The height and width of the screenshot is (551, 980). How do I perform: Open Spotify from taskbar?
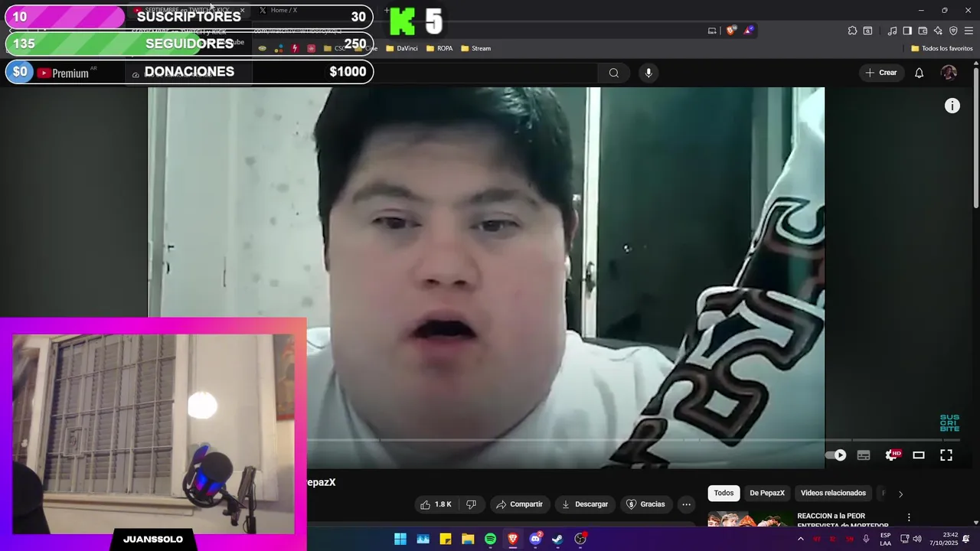point(490,539)
